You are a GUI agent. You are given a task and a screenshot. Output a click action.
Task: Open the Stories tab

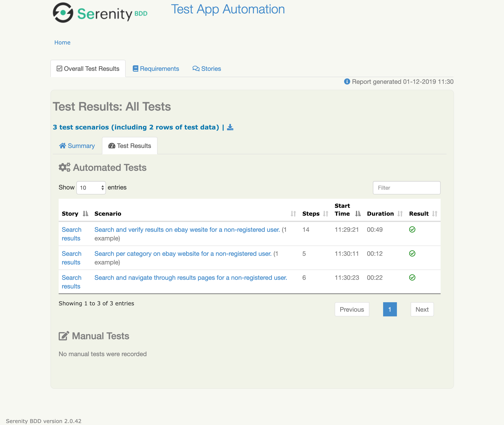[x=207, y=69]
